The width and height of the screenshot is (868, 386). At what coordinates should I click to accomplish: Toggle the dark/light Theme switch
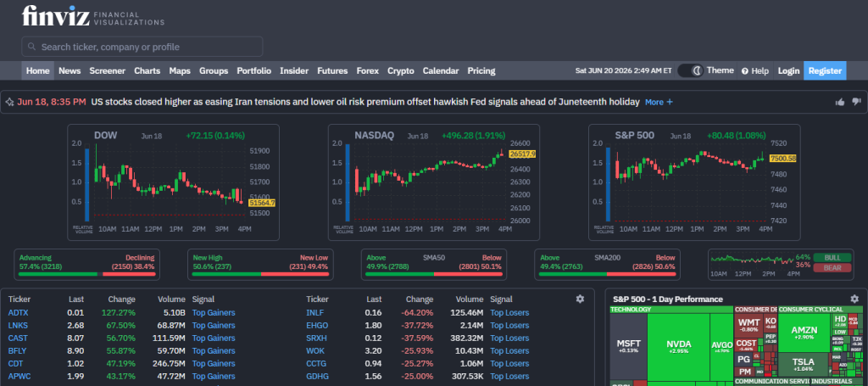(x=690, y=70)
